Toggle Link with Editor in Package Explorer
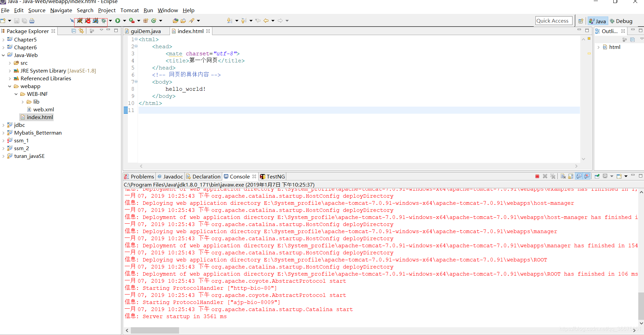 click(81, 31)
